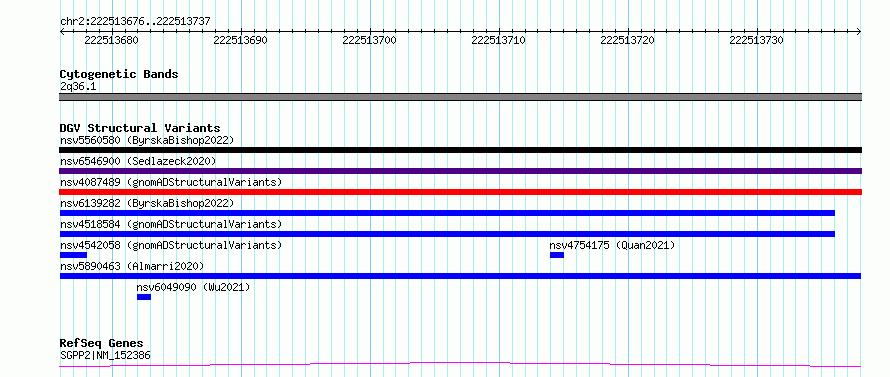Click the short blue nsv4754175 bar
The height and width of the screenshot is (377, 890).
click(557, 255)
